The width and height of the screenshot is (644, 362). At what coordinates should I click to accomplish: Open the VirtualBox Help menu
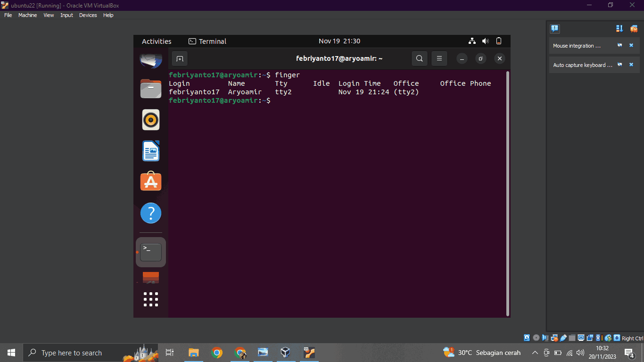[108, 15]
